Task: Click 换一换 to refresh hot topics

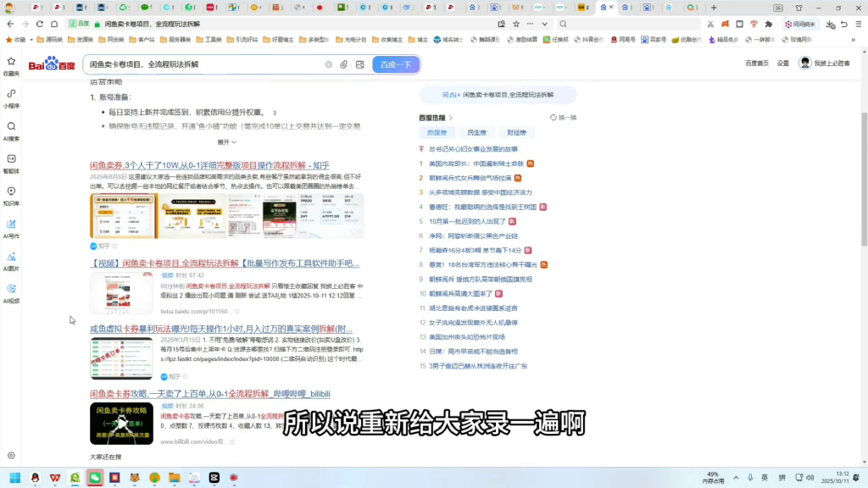Action: 564,117
